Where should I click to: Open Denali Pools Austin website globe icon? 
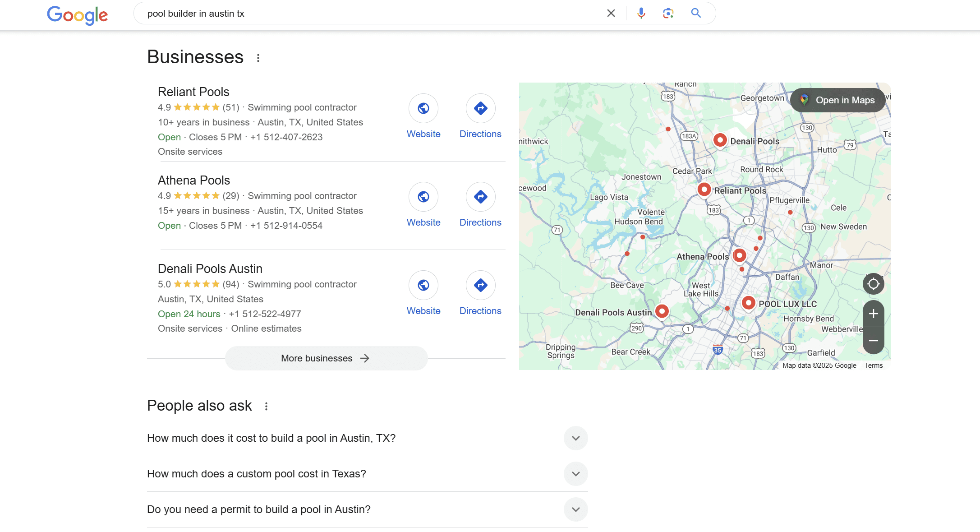pyautogui.click(x=423, y=285)
